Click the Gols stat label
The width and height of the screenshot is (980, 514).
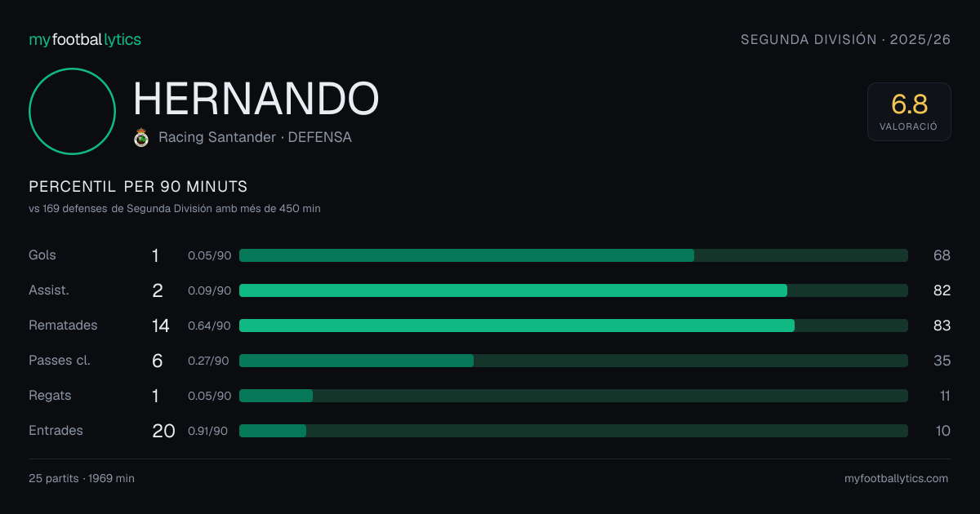(42, 255)
